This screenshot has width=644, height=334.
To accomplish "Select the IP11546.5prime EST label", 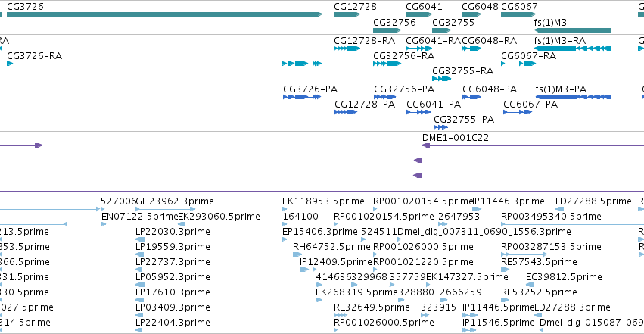I will [x=499, y=323].
